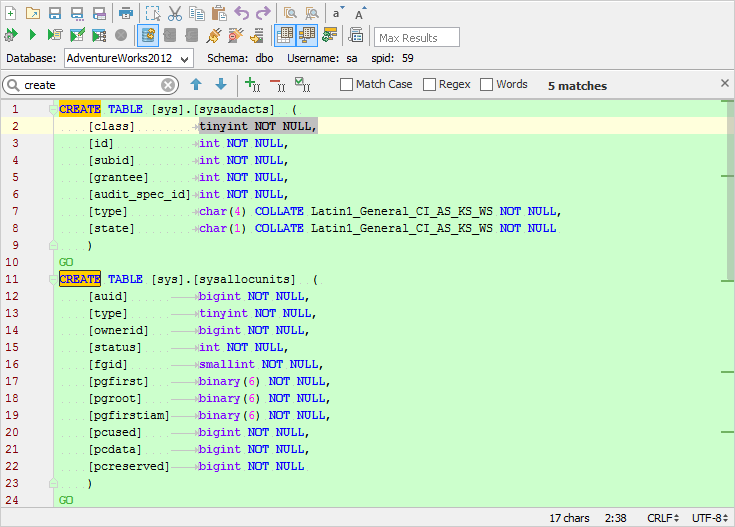The width and height of the screenshot is (735, 527).
Task: Toggle the auto-commit database icon
Action: [148, 36]
